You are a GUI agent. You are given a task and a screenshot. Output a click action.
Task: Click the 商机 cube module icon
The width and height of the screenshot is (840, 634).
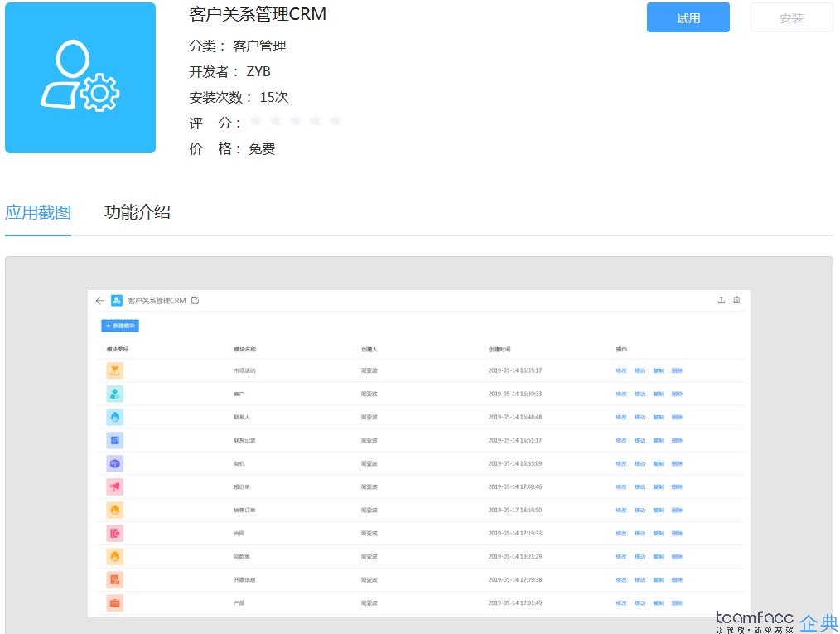(x=114, y=463)
